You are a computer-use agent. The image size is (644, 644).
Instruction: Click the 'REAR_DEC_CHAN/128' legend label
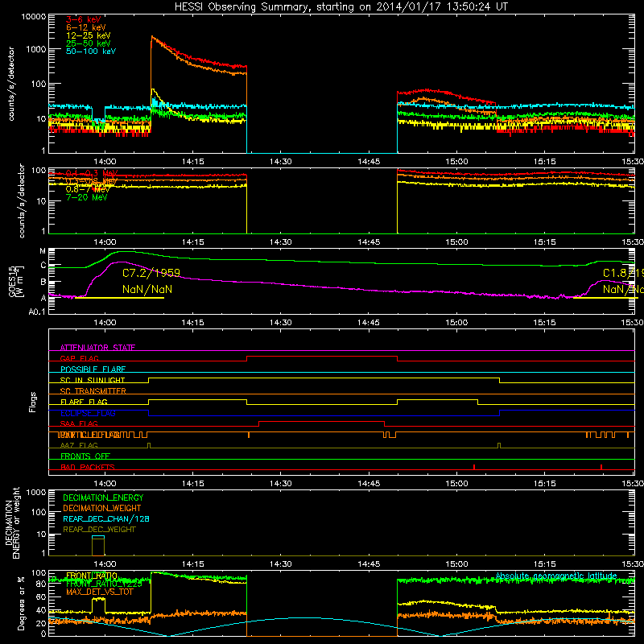(x=106, y=518)
